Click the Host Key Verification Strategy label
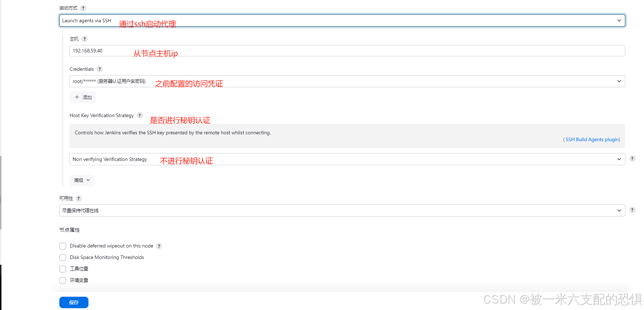 pos(102,115)
